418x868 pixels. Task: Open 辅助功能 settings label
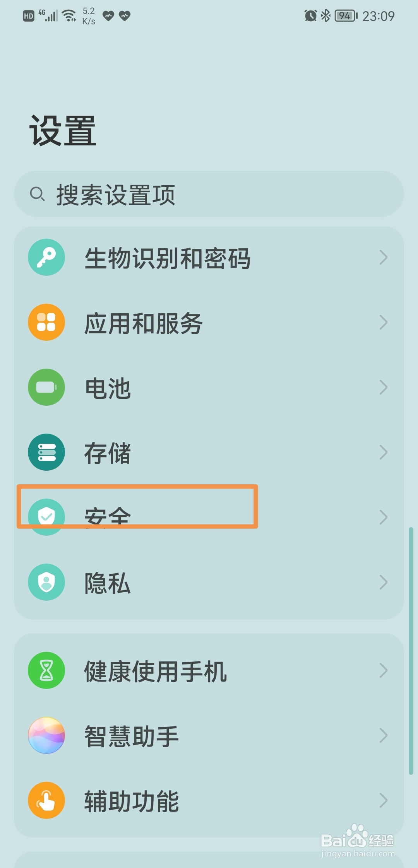[x=132, y=801]
